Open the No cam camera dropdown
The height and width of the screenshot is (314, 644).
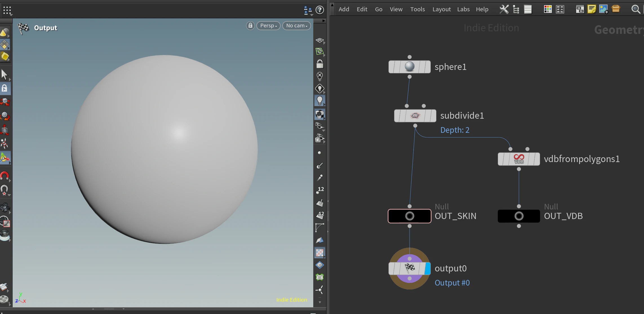coord(296,26)
